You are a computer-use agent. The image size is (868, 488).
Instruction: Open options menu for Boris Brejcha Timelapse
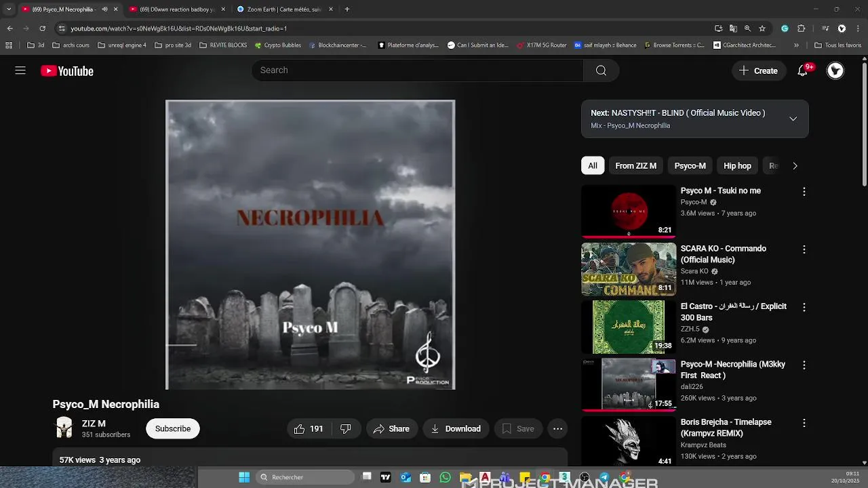click(804, 423)
